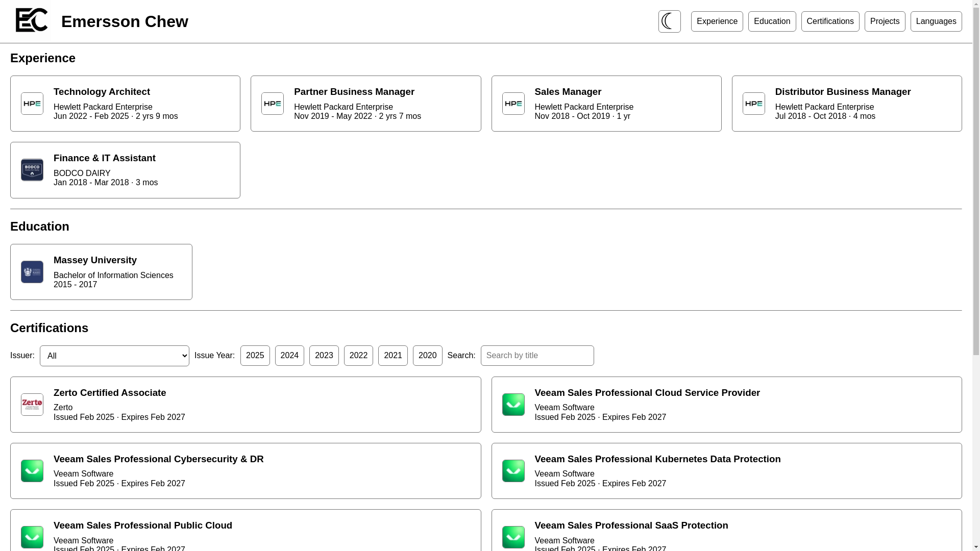Click the BODCO Dairy logo

[32, 170]
